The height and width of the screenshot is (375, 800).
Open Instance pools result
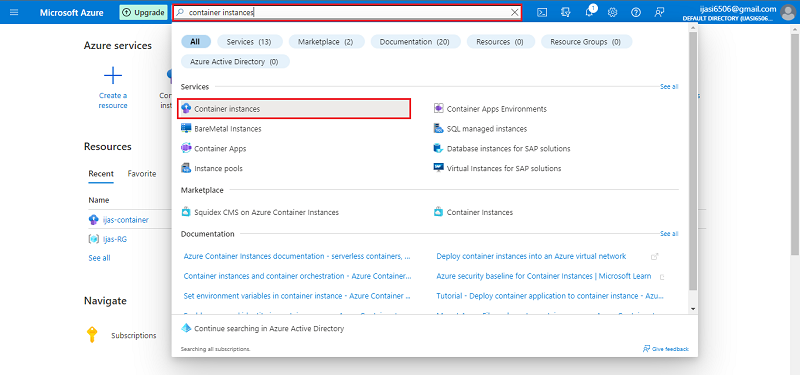point(218,168)
